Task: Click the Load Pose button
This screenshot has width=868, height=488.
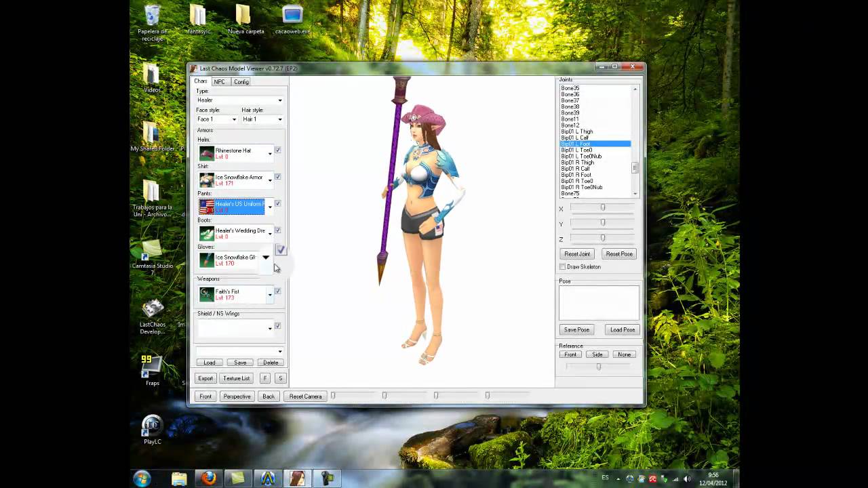Action: (623, 330)
